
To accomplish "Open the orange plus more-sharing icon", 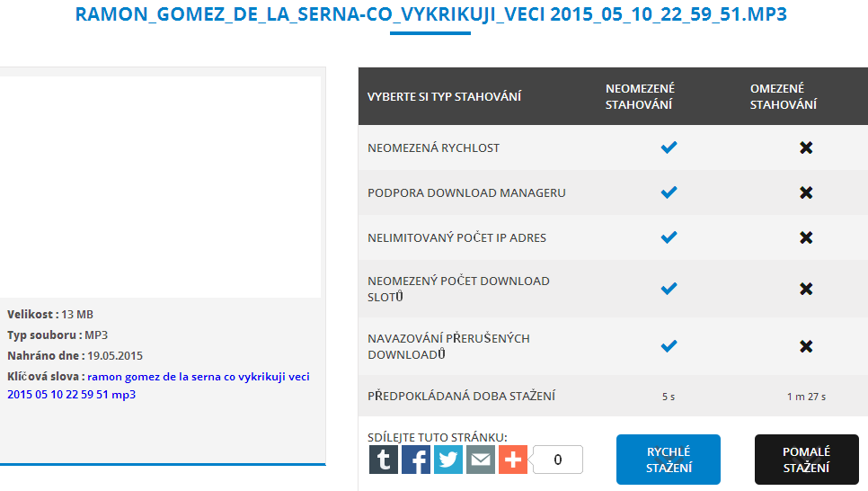I will [x=513, y=460].
